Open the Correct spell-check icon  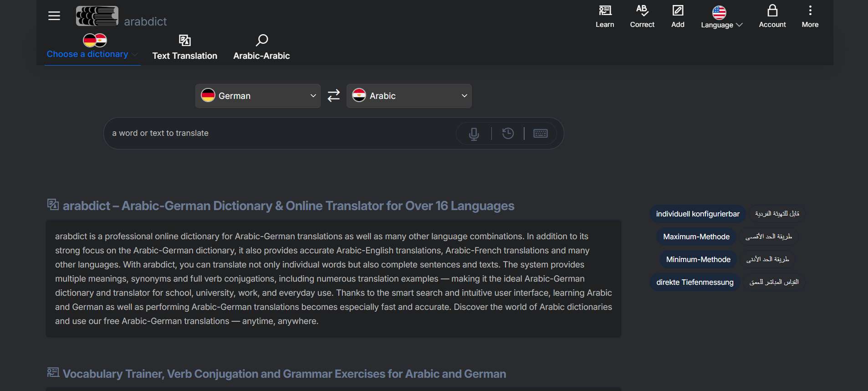point(642,10)
